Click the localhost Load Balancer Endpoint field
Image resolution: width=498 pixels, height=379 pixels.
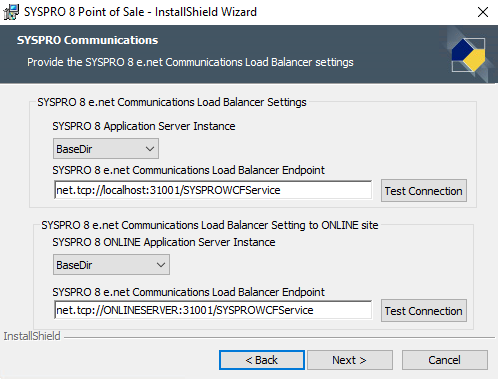pos(213,190)
